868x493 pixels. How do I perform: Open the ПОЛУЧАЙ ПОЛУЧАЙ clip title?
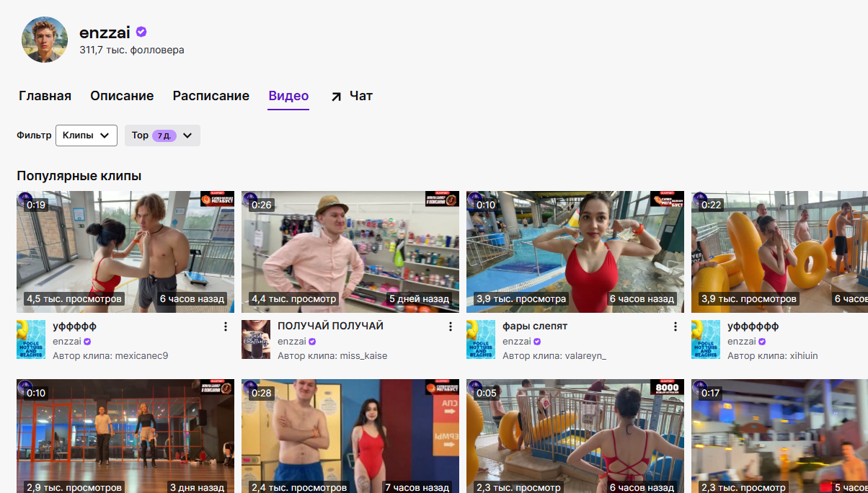[x=331, y=327]
